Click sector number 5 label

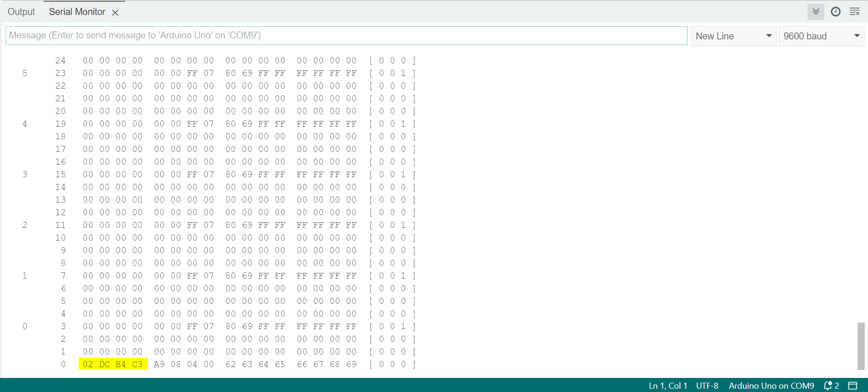click(25, 73)
